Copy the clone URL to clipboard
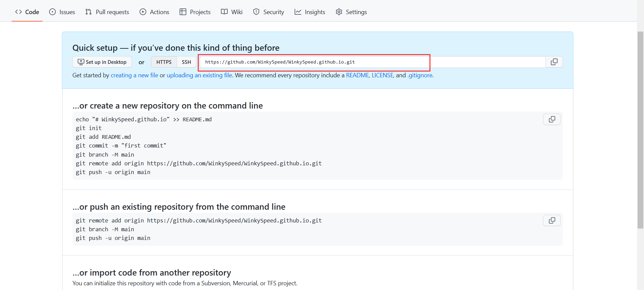 [554, 62]
